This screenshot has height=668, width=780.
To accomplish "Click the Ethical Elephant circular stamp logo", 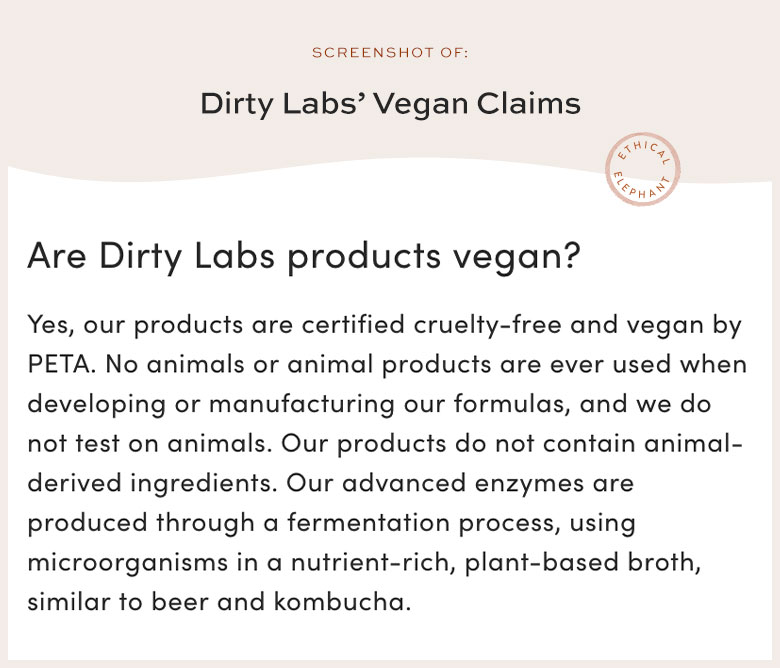I will coord(643,169).
